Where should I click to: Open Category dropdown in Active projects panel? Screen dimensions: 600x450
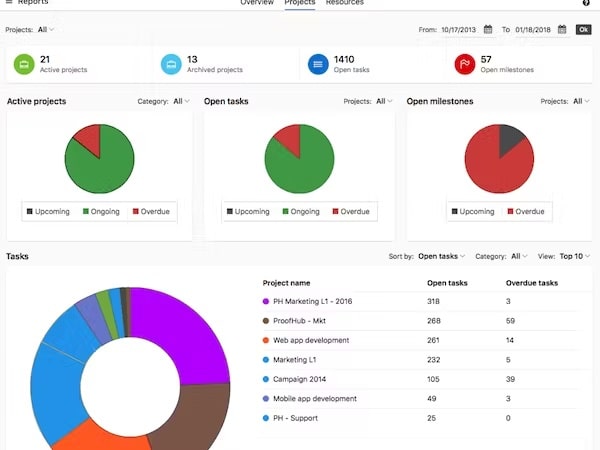pyautogui.click(x=181, y=101)
